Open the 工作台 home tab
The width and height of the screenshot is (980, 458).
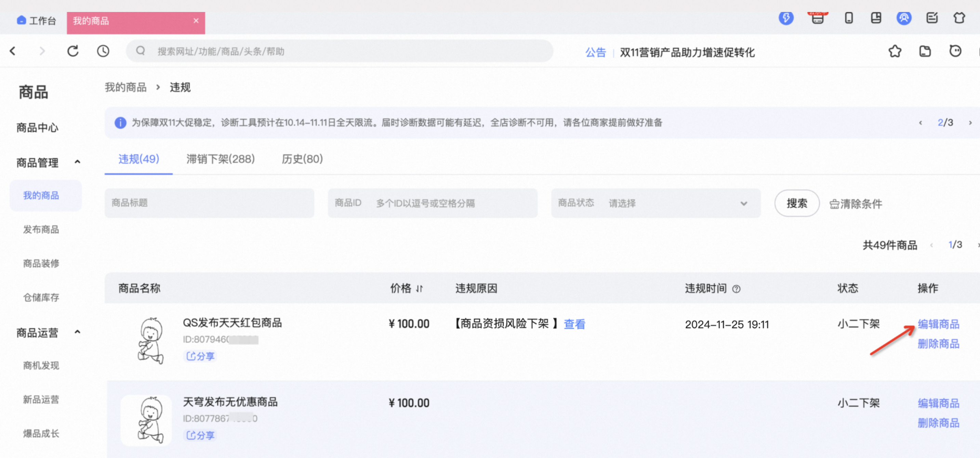point(36,21)
